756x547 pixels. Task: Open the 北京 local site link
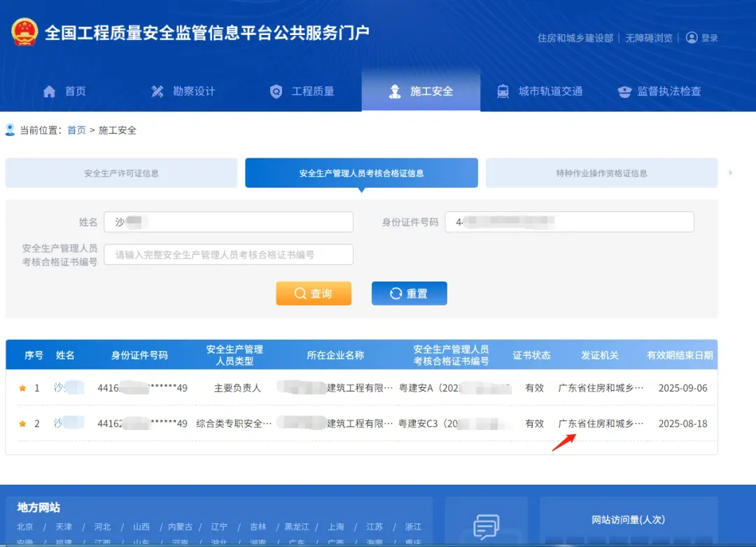(x=25, y=527)
